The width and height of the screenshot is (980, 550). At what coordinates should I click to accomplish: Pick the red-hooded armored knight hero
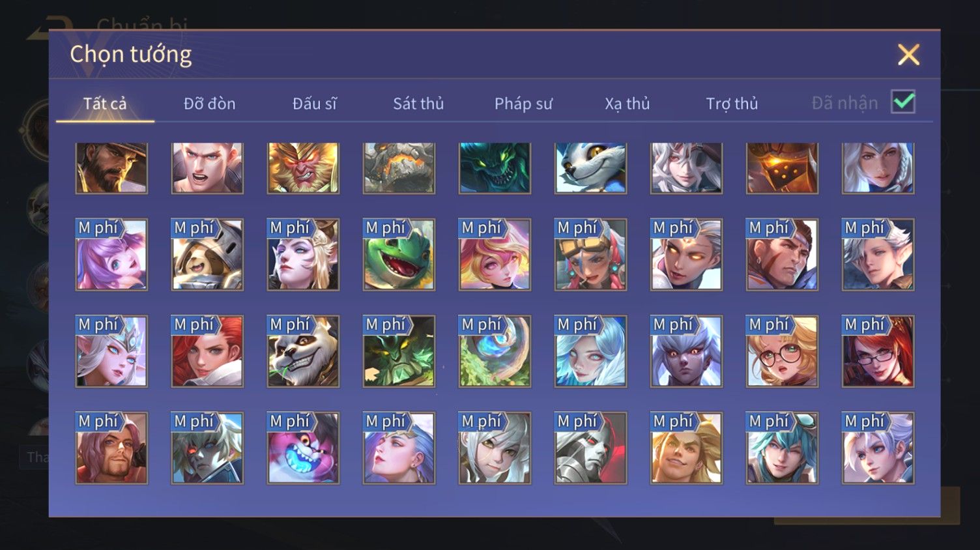pyautogui.click(x=590, y=448)
